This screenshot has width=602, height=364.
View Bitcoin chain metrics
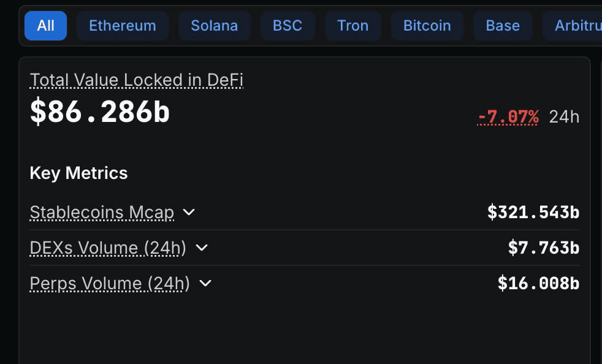tap(427, 26)
